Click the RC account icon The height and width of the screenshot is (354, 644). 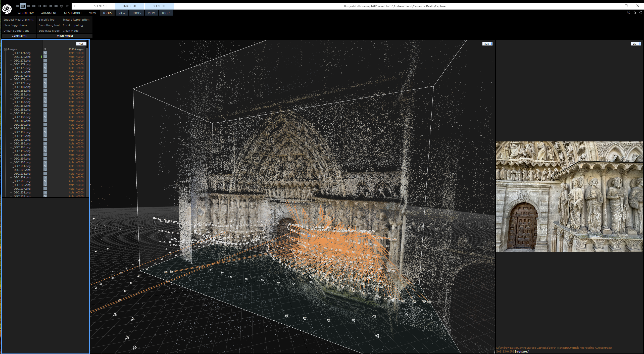pyautogui.click(x=628, y=13)
